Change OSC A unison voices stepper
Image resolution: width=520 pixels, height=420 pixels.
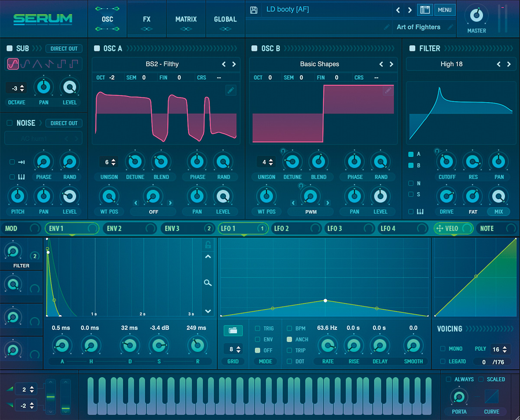pyautogui.click(x=109, y=162)
